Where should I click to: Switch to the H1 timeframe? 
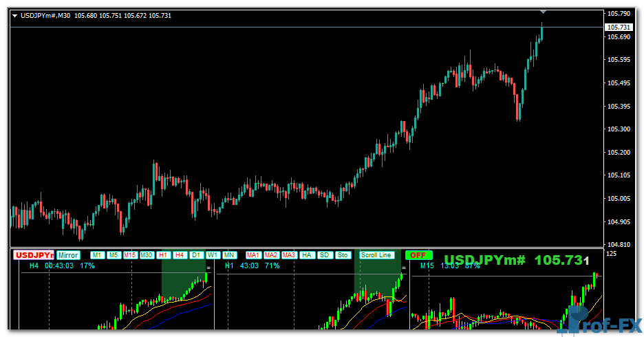(x=163, y=255)
